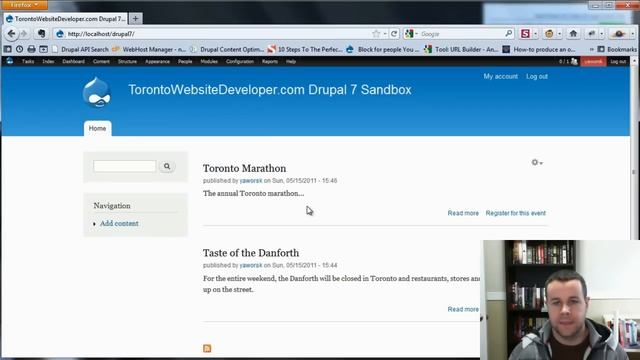The height and width of the screenshot is (360, 640).
Task: Open the Drupal Content Optim... bookmark
Action: click(x=227, y=49)
